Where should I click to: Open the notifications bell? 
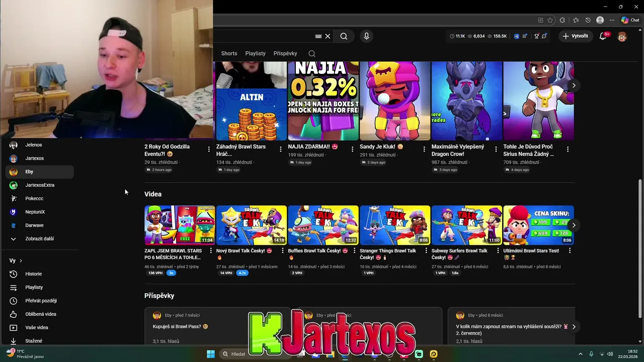pos(603,36)
